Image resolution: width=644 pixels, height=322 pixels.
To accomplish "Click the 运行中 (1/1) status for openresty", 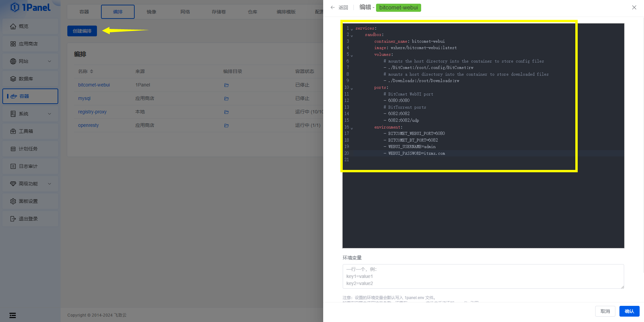I will coord(308,125).
